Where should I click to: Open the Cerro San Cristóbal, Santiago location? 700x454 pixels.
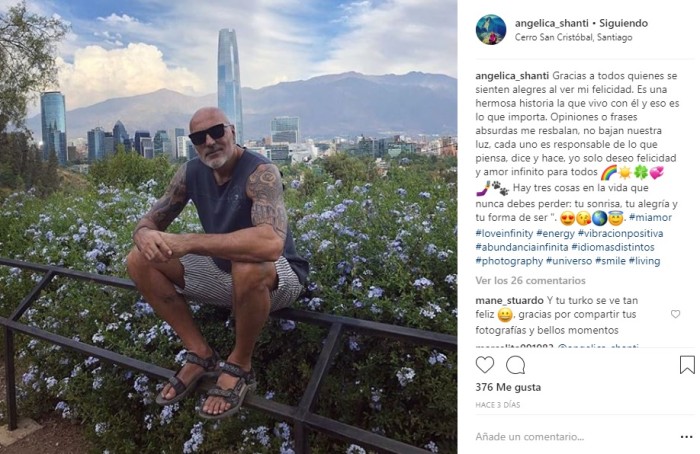tap(573, 37)
